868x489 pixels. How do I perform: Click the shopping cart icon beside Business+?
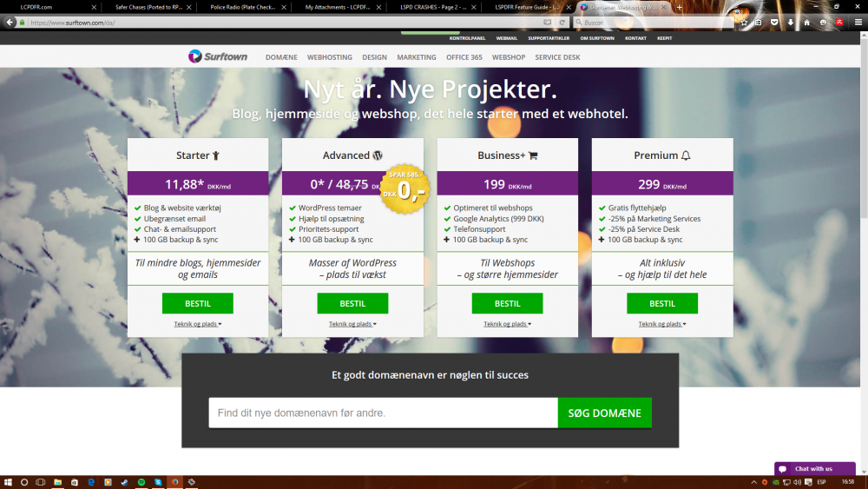(533, 155)
